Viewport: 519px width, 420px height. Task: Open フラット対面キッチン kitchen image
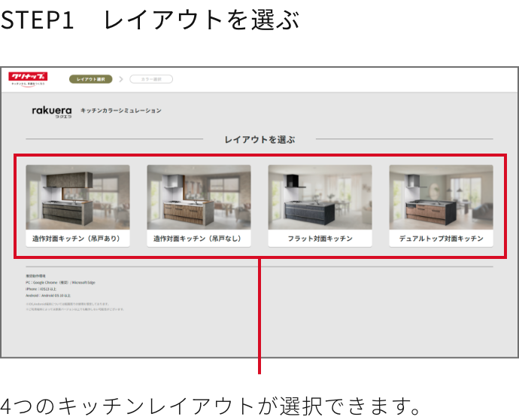tap(320, 197)
